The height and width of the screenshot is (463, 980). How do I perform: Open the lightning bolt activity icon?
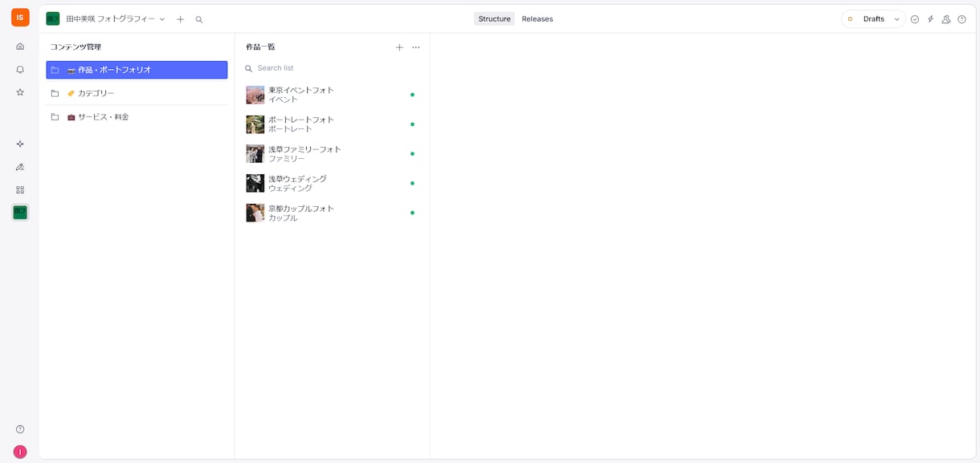(x=930, y=19)
